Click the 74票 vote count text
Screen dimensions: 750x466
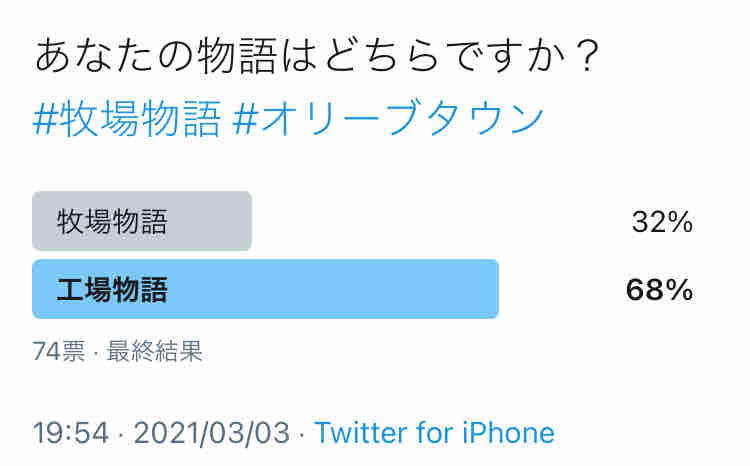(59, 351)
